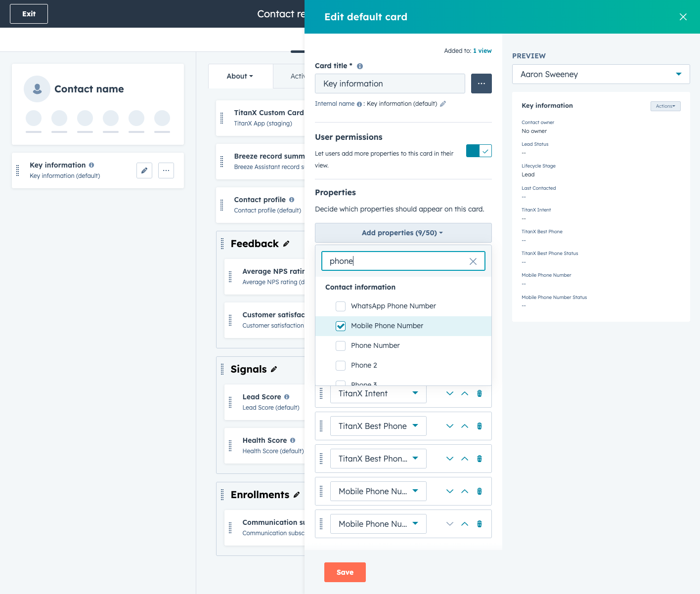Grab the TitanX Intent row drag handle
This screenshot has height=594, width=700.
[321, 393]
